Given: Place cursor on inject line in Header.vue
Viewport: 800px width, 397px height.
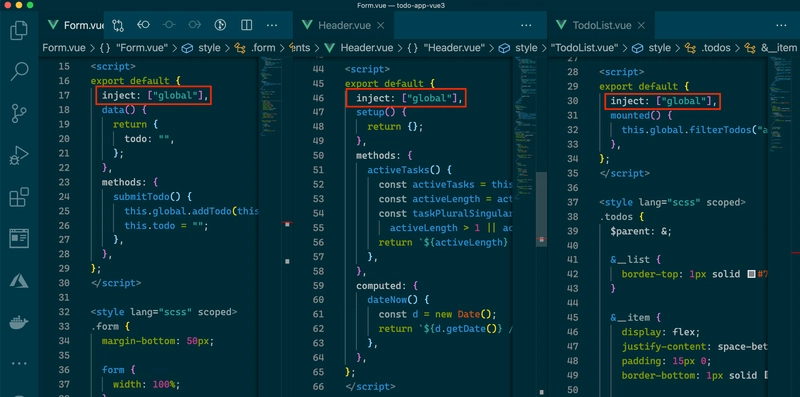Looking at the screenshot, I should (x=409, y=98).
